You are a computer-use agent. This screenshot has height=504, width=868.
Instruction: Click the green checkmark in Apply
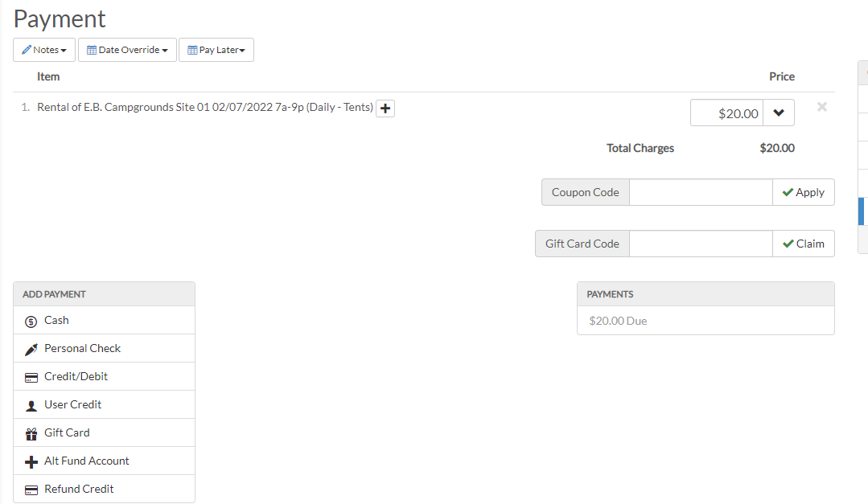pyautogui.click(x=788, y=192)
